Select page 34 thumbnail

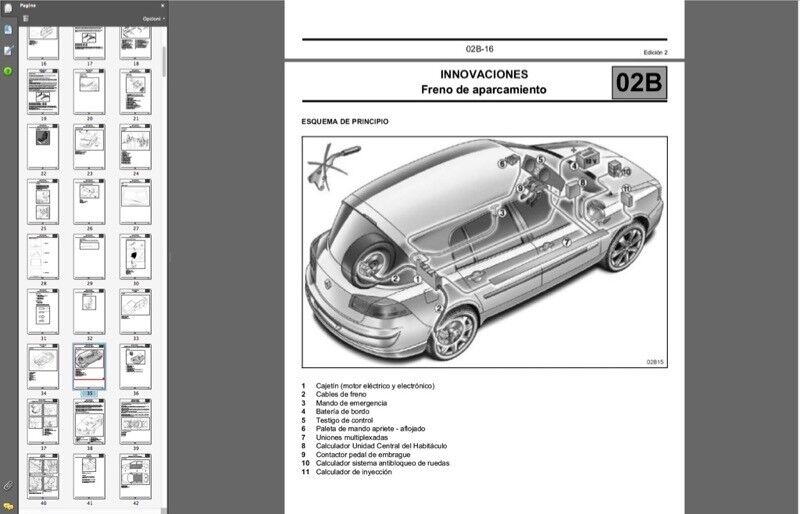43,366
